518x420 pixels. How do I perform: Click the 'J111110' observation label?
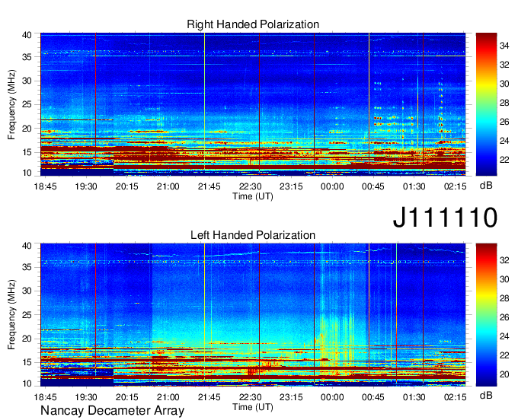click(x=445, y=218)
